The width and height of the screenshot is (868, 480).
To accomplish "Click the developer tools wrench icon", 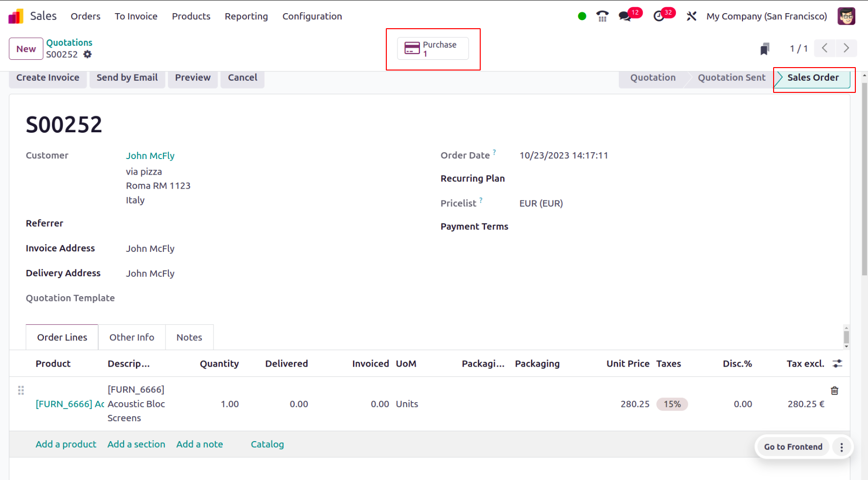I will (691, 16).
